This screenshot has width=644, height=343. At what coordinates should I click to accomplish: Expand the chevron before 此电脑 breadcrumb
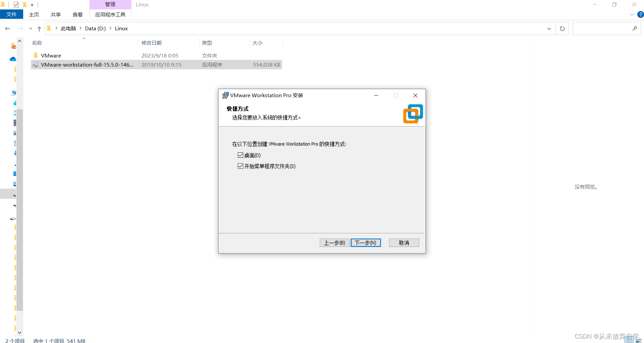point(56,28)
